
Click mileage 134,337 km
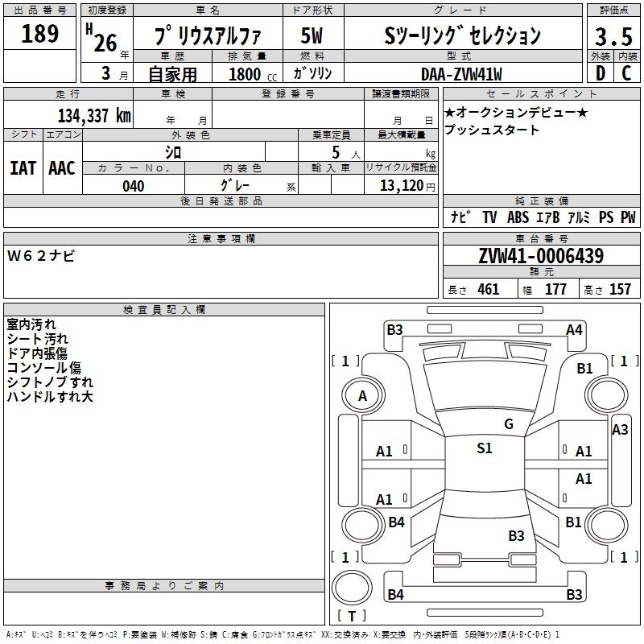click(x=94, y=116)
